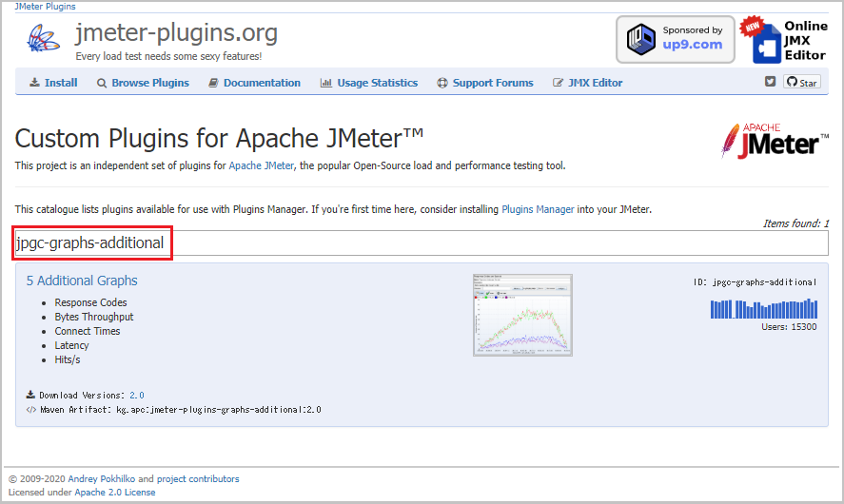Open JMX Editor from navigation bar
This screenshot has width=844, height=504.
click(x=588, y=83)
